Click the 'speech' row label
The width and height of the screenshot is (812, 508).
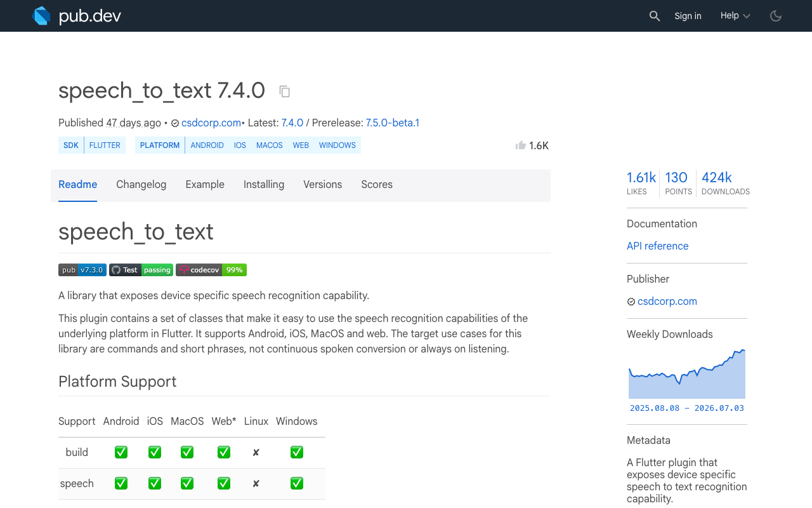(77, 484)
